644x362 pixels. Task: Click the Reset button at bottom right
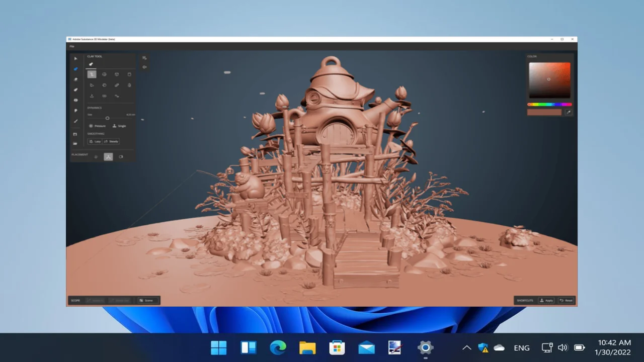(566, 300)
